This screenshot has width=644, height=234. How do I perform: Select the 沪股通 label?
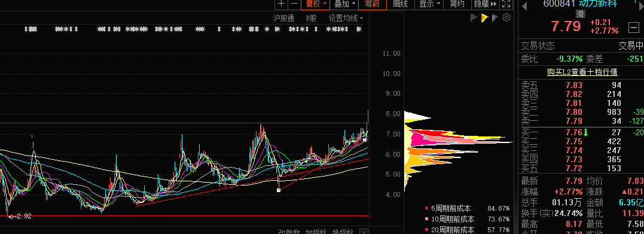[x=284, y=18]
